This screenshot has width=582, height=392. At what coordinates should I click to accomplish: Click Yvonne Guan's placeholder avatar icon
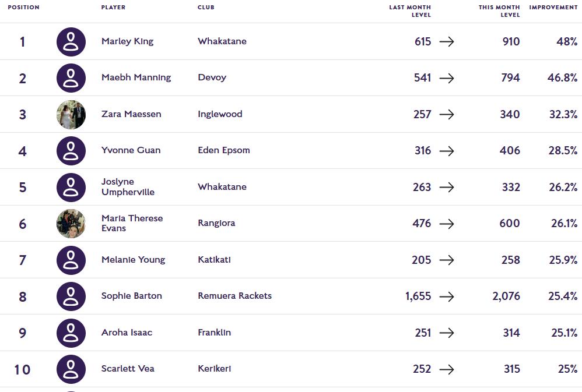tap(71, 151)
